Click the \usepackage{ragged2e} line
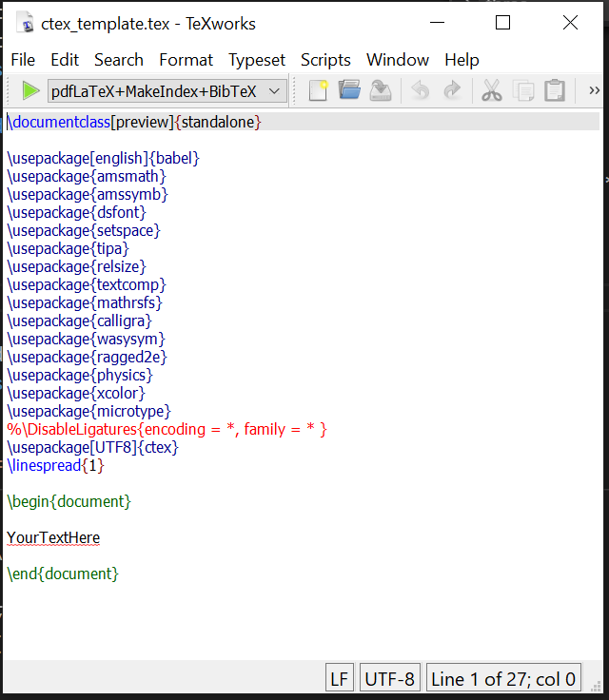 [88, 358]
